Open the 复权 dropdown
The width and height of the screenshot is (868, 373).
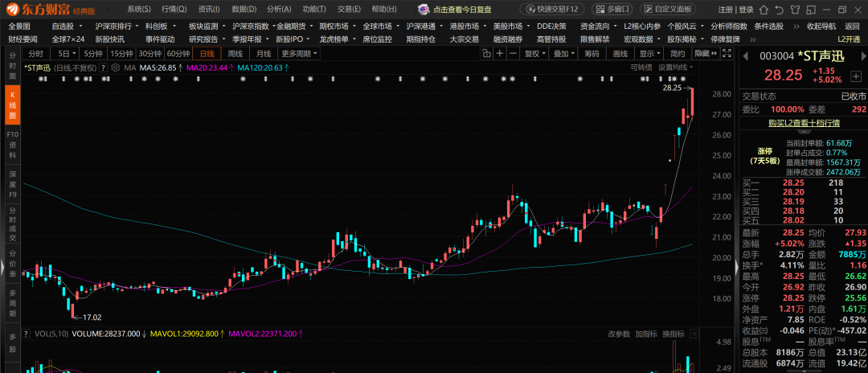(x=534, y=53)
